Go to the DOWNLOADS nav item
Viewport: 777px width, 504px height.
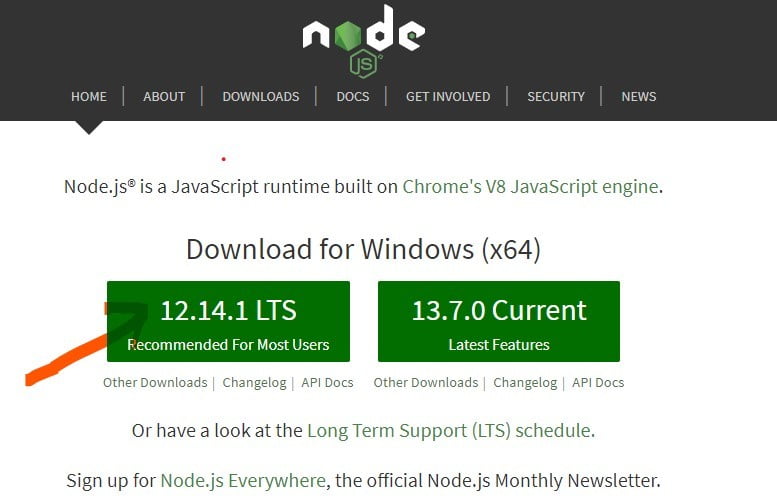point(261,96)
